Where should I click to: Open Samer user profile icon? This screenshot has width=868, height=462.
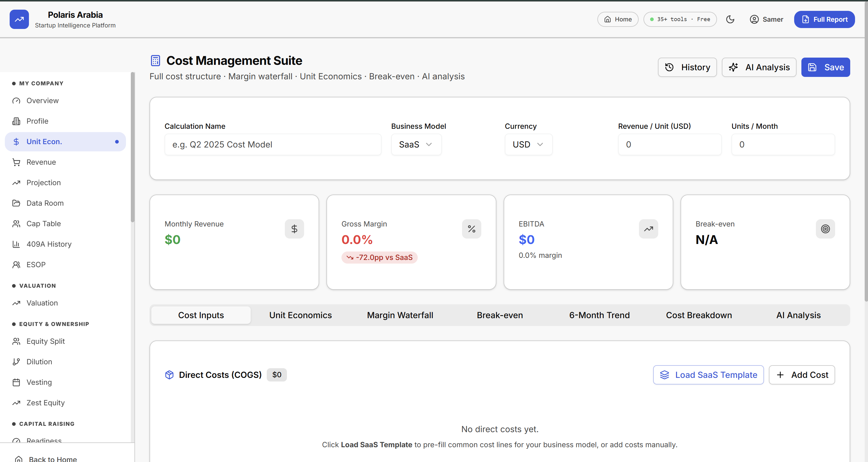point(754,19)
